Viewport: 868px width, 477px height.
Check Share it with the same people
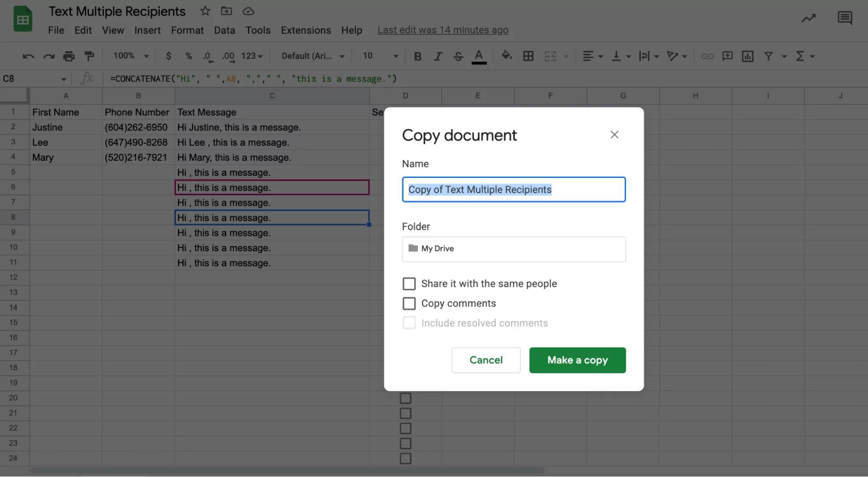pos(409,283)
